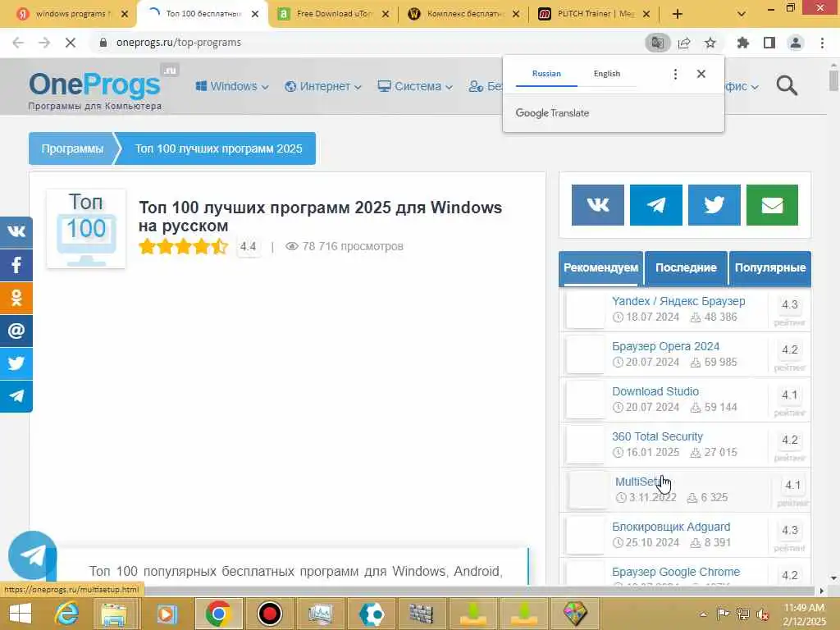
Task: Open the Chrome three-dot menu
Action: 822,43
